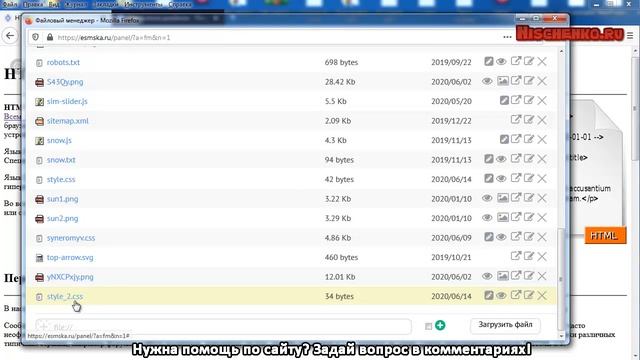Delete the snow.js file

542,140
